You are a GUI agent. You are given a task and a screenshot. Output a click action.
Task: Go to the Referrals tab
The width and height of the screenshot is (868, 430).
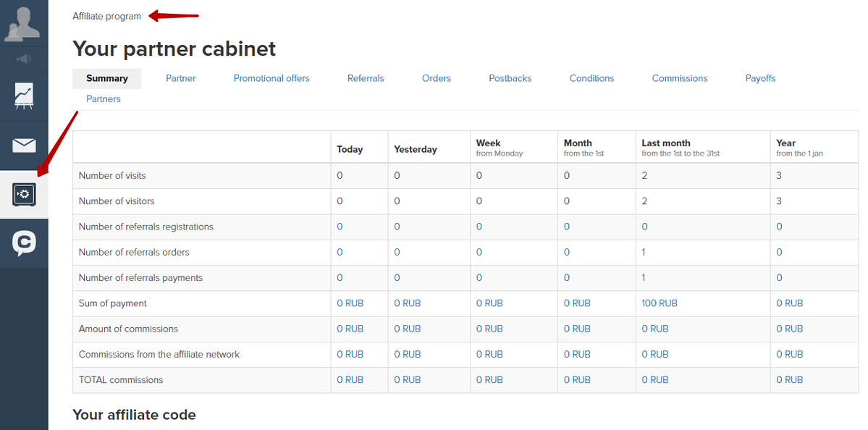366,79
